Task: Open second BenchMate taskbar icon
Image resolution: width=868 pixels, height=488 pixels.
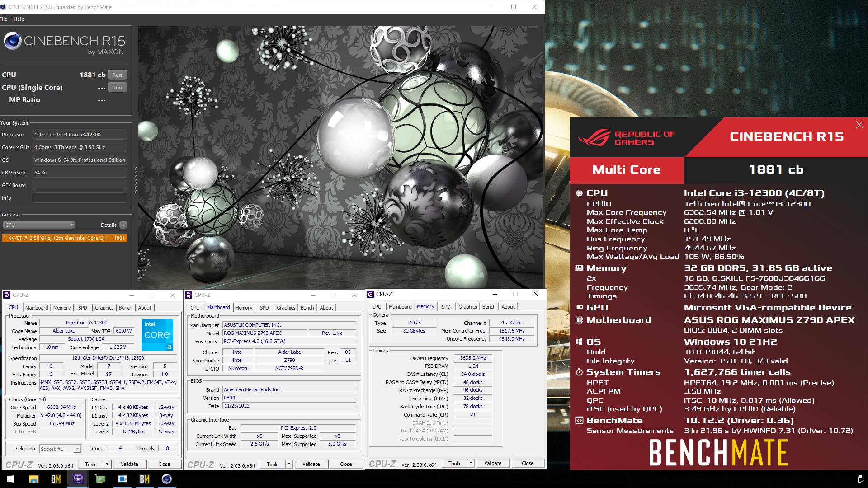Action: tap(144, 479)
